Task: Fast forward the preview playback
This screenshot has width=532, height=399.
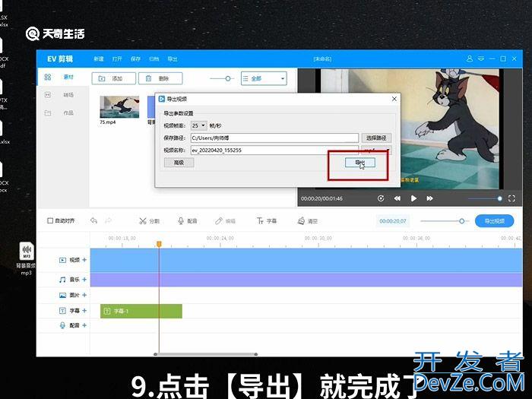Action: 430,198
